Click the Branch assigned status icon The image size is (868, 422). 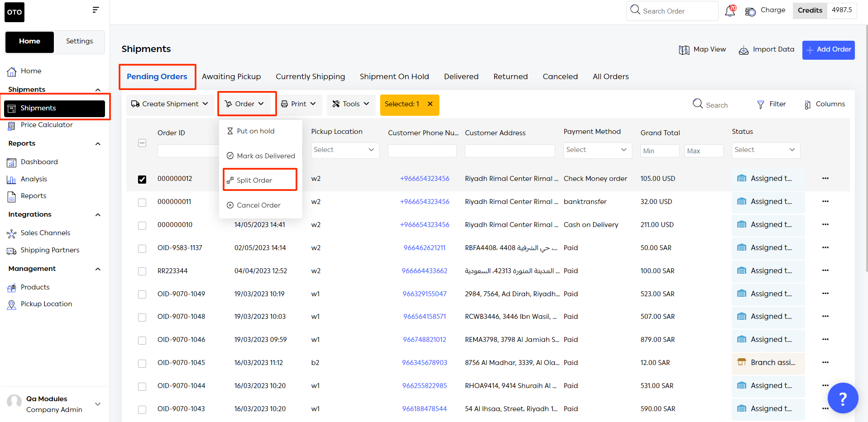click(x=741, y=362)
